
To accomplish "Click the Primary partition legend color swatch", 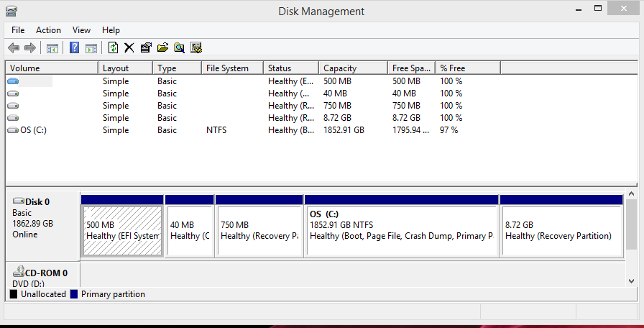I will pos(74,294).
